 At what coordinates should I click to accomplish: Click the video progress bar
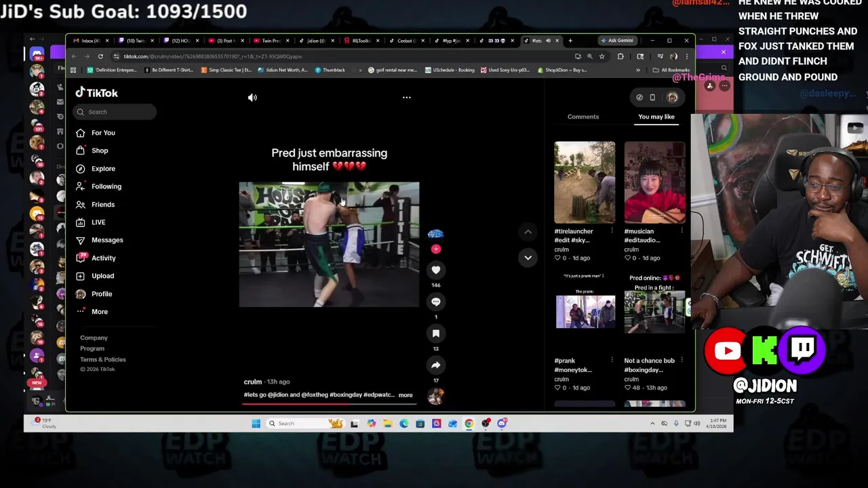point(329,403)
